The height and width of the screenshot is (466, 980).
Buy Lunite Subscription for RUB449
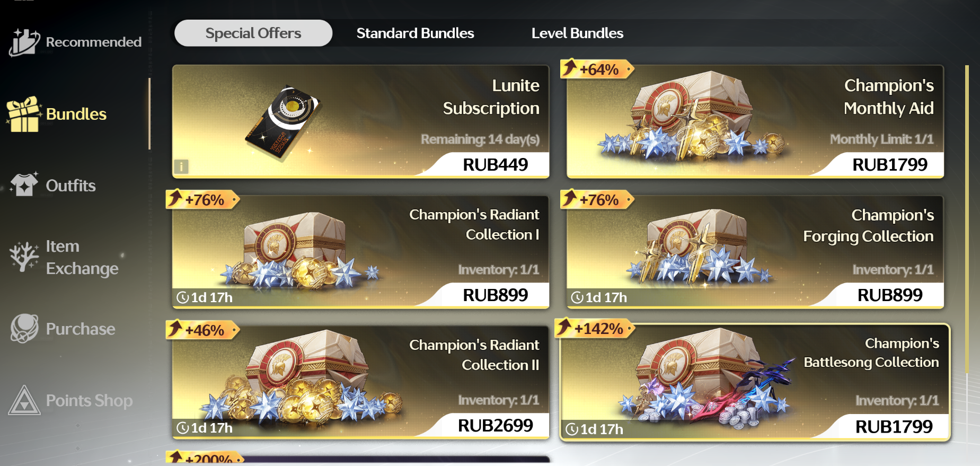[495, 164]
